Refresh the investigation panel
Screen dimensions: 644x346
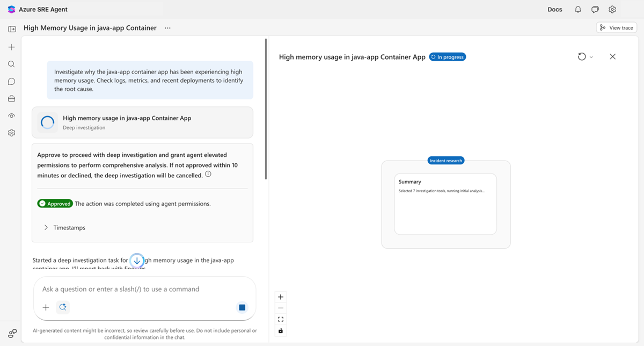coord(582,56)
